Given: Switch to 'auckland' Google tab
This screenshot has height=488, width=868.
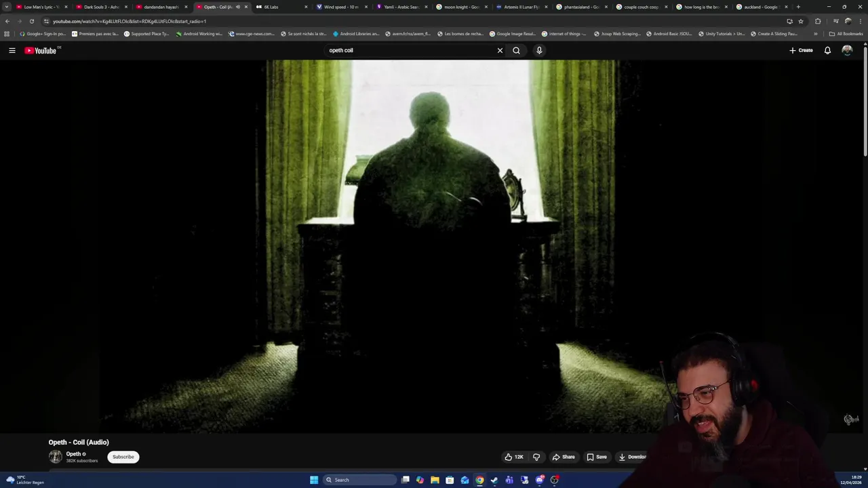Looking at the screenshot, I should coord(761,7).
